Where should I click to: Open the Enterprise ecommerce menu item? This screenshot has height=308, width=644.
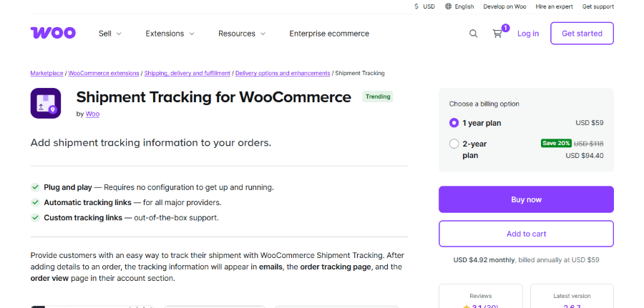[x=329, y=34]
